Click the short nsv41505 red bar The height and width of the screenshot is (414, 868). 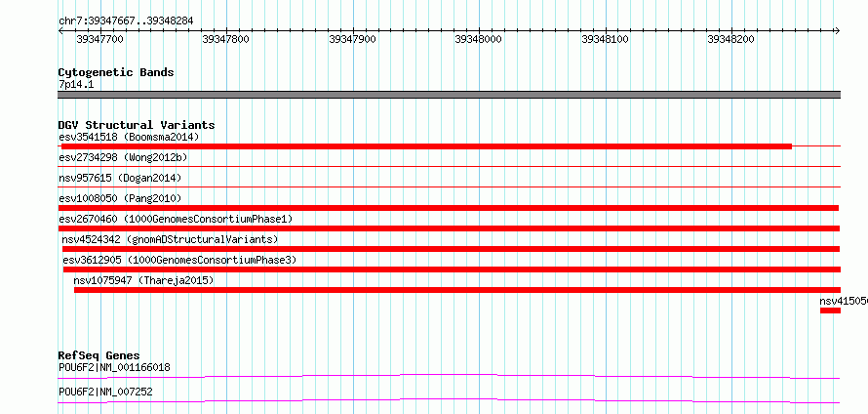pyautogui.click(x=830, y=310)
